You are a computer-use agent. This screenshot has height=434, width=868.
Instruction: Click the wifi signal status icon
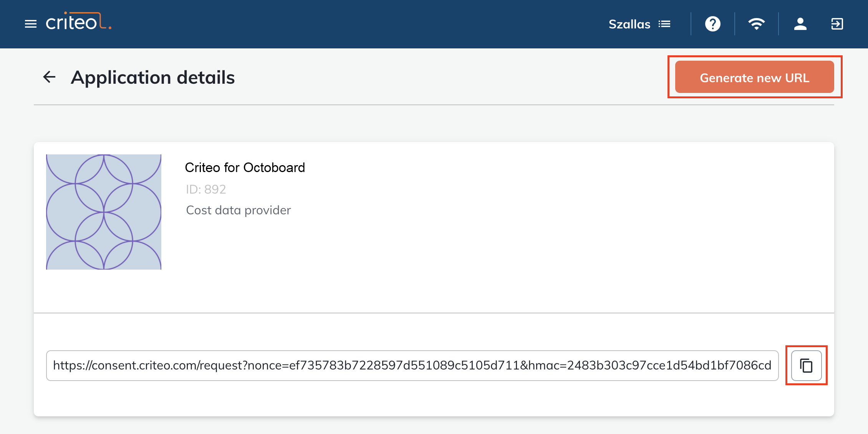click(757, 24)
